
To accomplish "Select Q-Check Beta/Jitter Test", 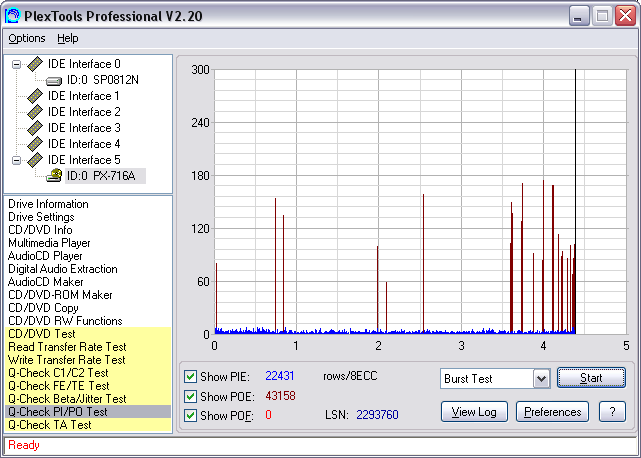I will 88,399.
